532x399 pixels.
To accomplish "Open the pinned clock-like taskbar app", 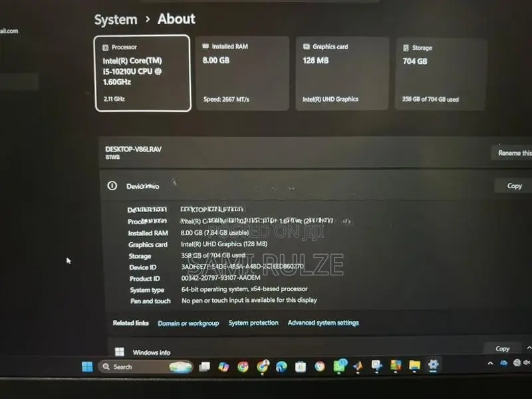I will click(320, 366).
